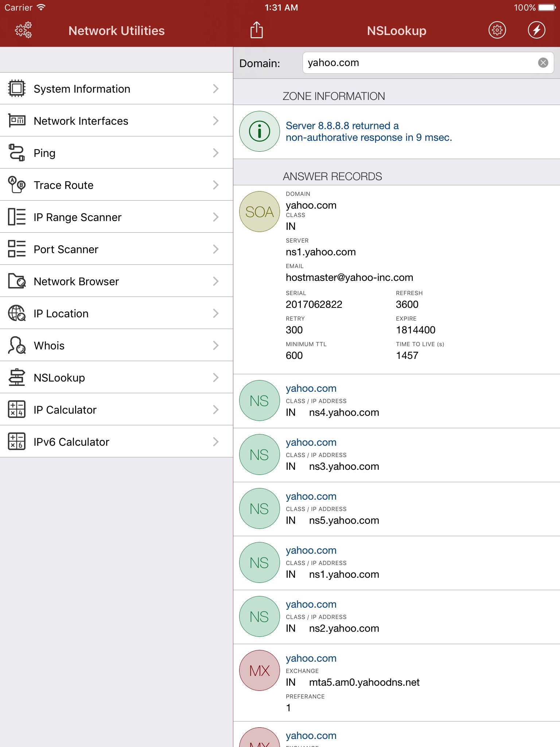The width and height of the screenshot is (560, 747).
Task: Open IP Location chevron
Action: coord(216,313)
